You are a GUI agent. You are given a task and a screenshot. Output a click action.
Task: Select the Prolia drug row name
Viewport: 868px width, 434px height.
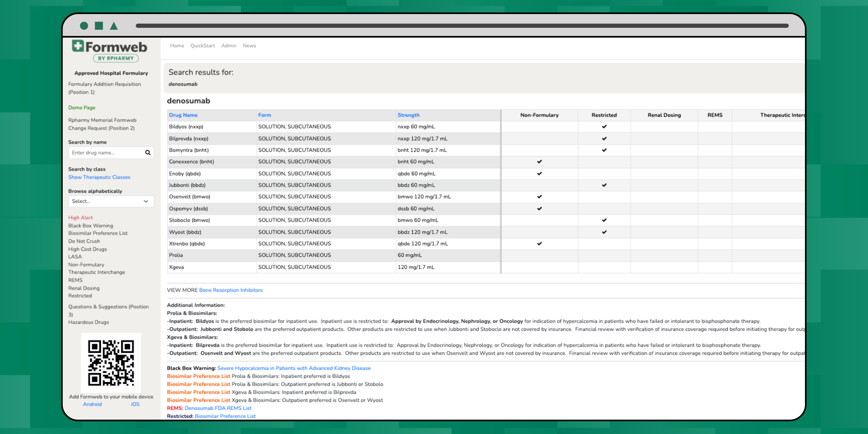click(176, 255)
